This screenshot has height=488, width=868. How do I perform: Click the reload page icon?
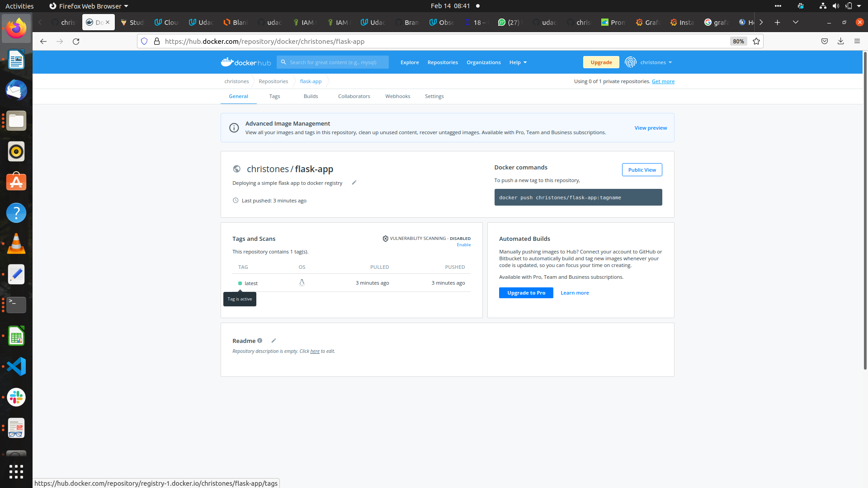[x=76, y=41]
